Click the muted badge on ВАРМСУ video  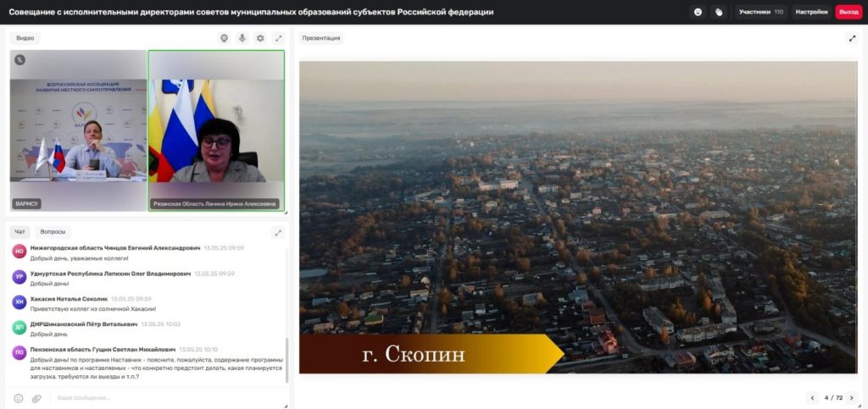(x=19, y=59)
